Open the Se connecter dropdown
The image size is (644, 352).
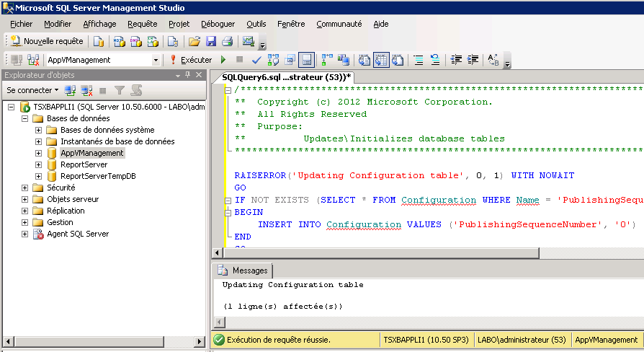32,90
